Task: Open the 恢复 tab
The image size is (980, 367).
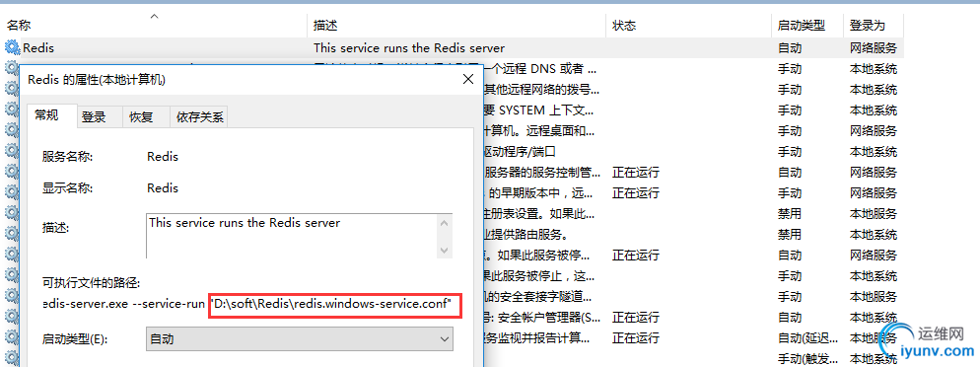Action: coord(141,117)
